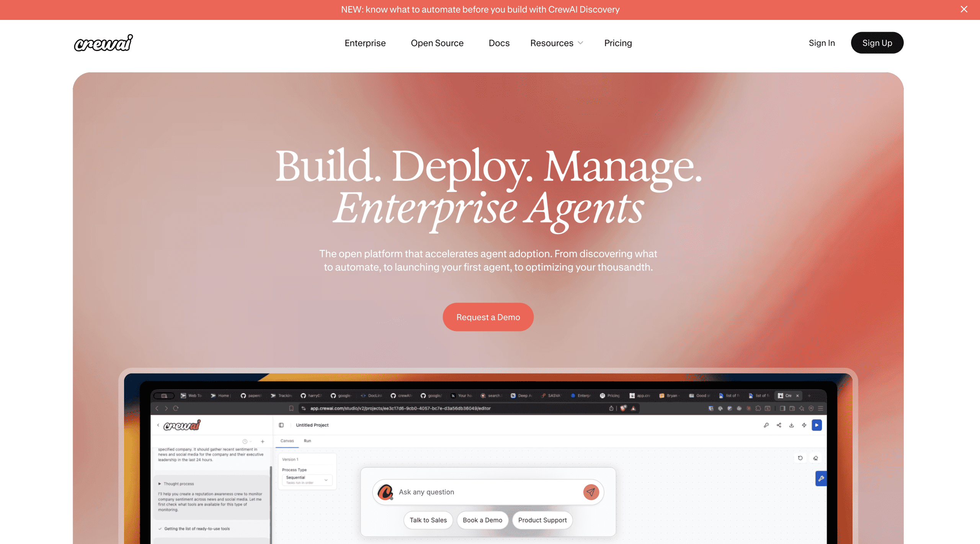Open the CrewAI Discovery announcement link
The image size is (980, 544).
click(x=480, y=10)
